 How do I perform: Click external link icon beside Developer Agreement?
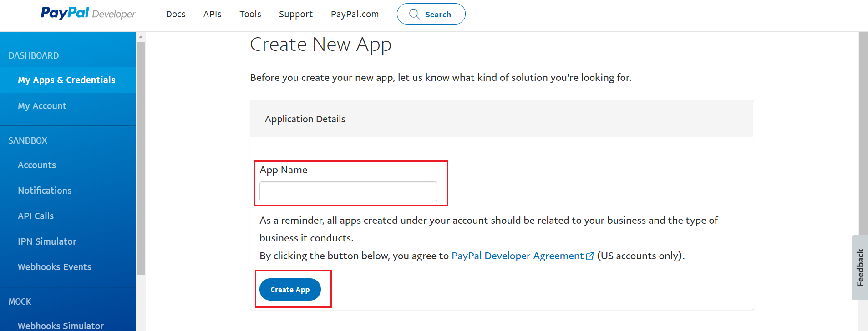(590, 256)
